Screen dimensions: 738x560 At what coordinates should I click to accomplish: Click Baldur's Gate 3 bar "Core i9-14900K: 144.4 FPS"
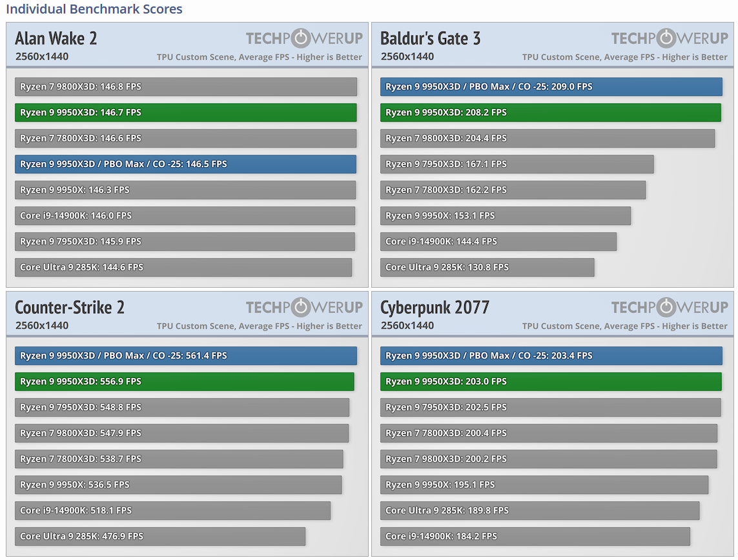coord(498,242)
